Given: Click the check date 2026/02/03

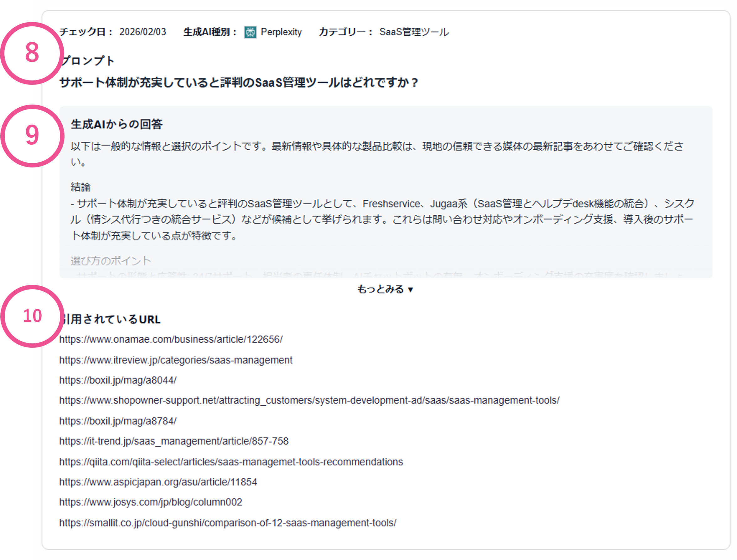Looking at the screenshot, I should point(143,32).
